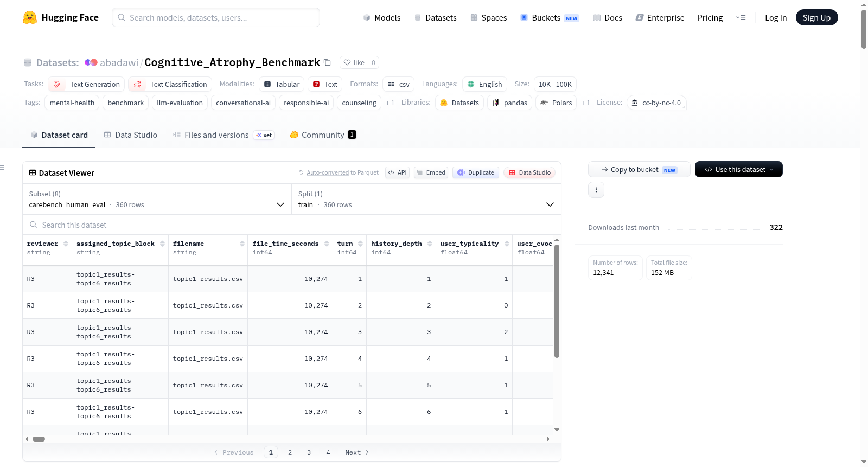Viewport: 868px width, 467px height.
Task: Click the mental-health tag
Action: click(72, 103)
